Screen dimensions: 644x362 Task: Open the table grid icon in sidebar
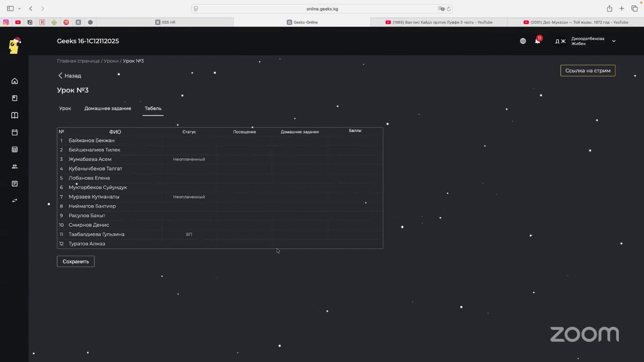pos(15,149)
